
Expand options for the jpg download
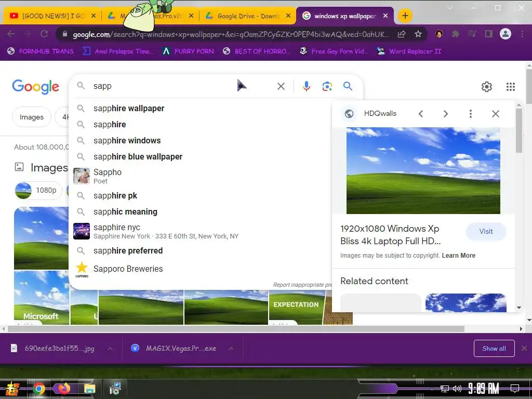[x=110, y=349]
